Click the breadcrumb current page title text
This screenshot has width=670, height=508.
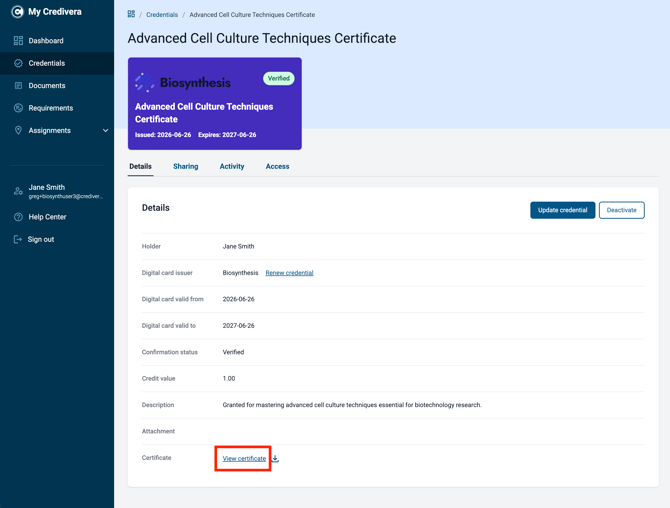[x=252, y=15]
